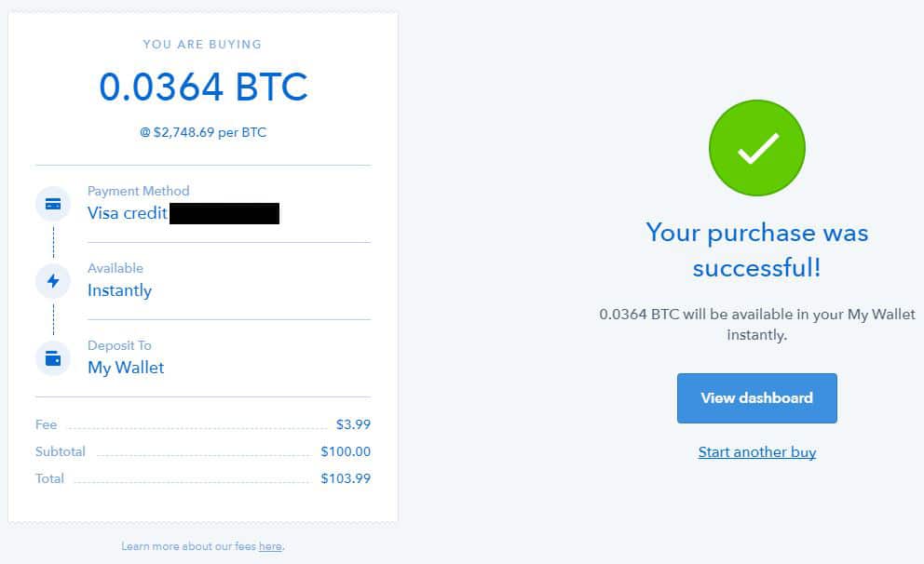Click the Deposit To label
The width and height of the screenshot is (924, 564).
pos(119,345)
